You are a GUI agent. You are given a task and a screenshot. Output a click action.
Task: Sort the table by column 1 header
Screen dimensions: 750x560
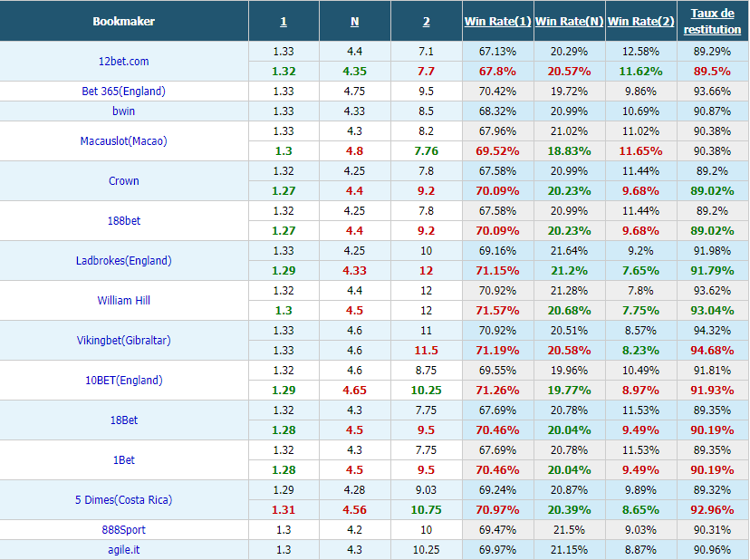pyautogui.click(x=284, y=22)
